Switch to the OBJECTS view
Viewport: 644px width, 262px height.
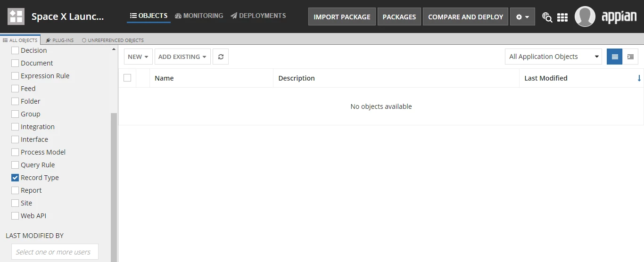pos(149,16)
